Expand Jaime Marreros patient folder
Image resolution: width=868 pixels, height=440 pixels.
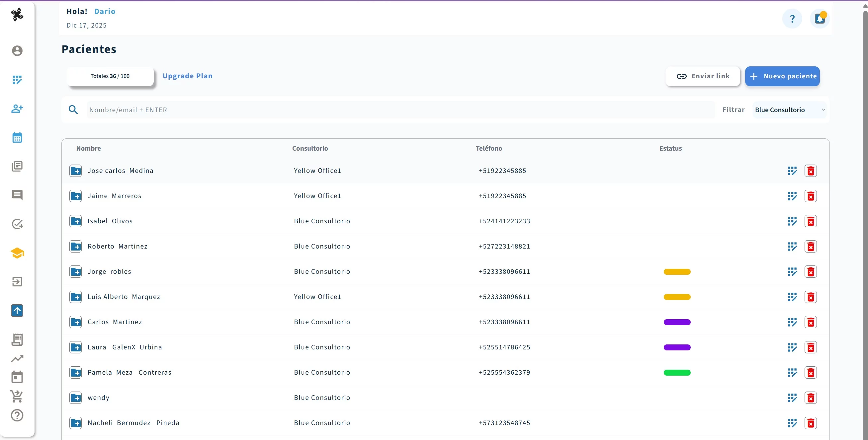[x=75, y=196]
